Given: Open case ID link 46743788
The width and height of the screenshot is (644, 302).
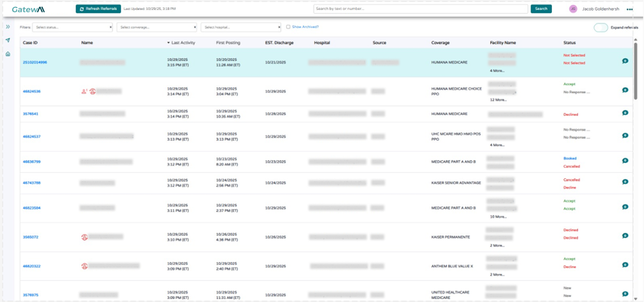Looking at the screenshot, I should click(32, 183).
